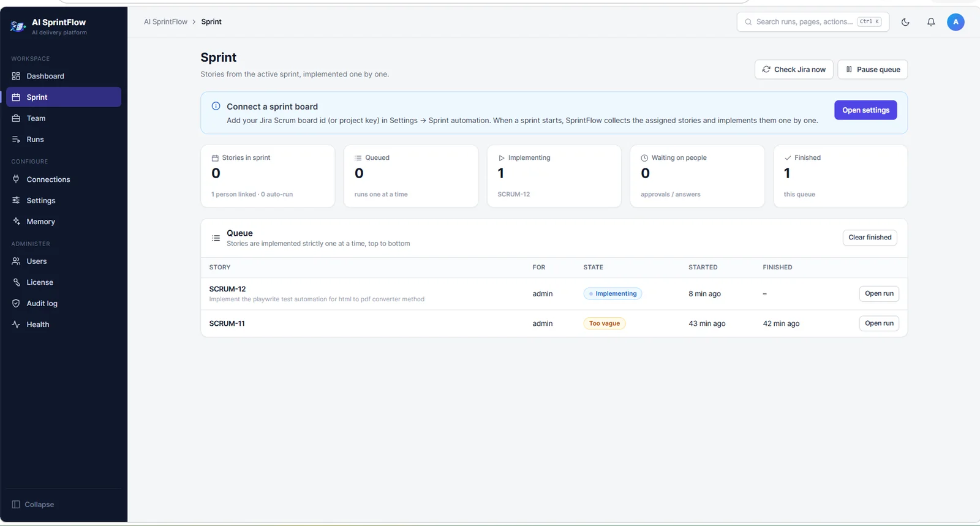Screen dimensions: 980x526
Task: Click AI SprintFlow breadcrumb link
Action: pyautogui.click(x=165, y=22)
